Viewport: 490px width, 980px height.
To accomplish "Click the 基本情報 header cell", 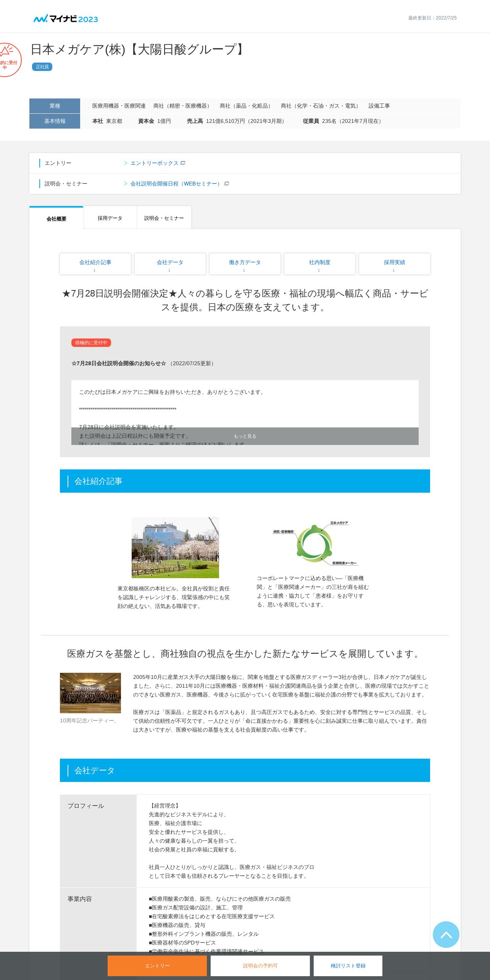I will (x=55, y=121).
